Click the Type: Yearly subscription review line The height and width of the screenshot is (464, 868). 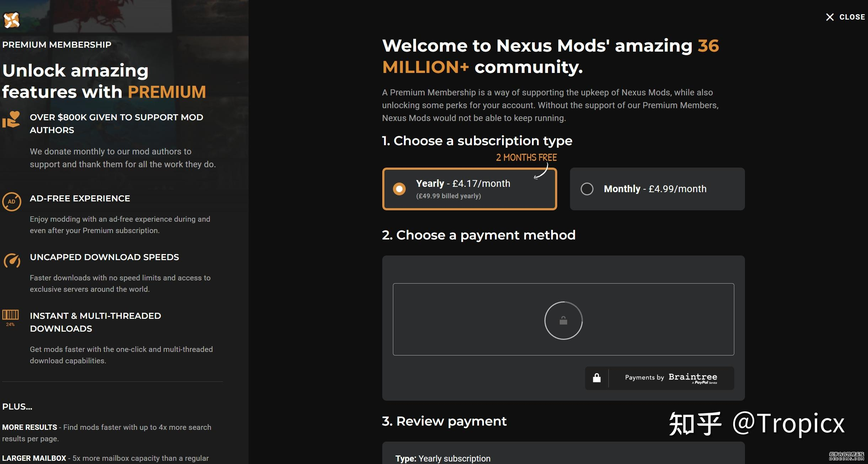pyautogui.click(x=443, y=459)
